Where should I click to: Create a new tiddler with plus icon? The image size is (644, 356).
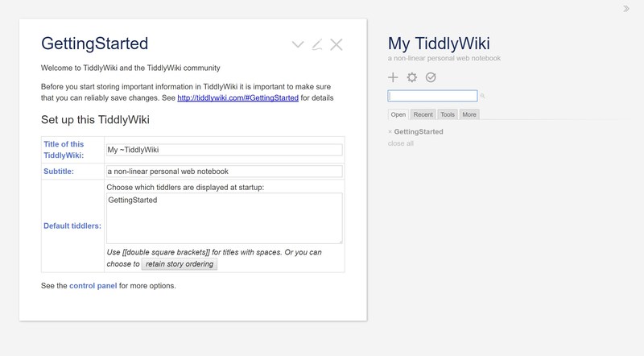click(393, 77)
